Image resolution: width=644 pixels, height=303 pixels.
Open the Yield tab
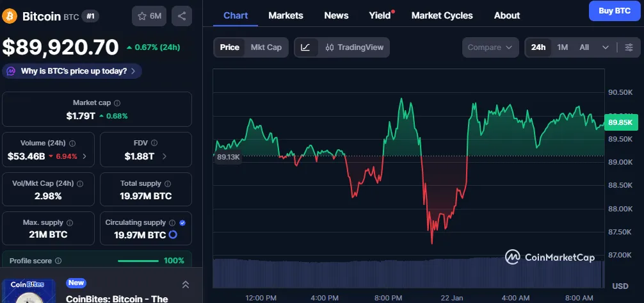(380, 15)
